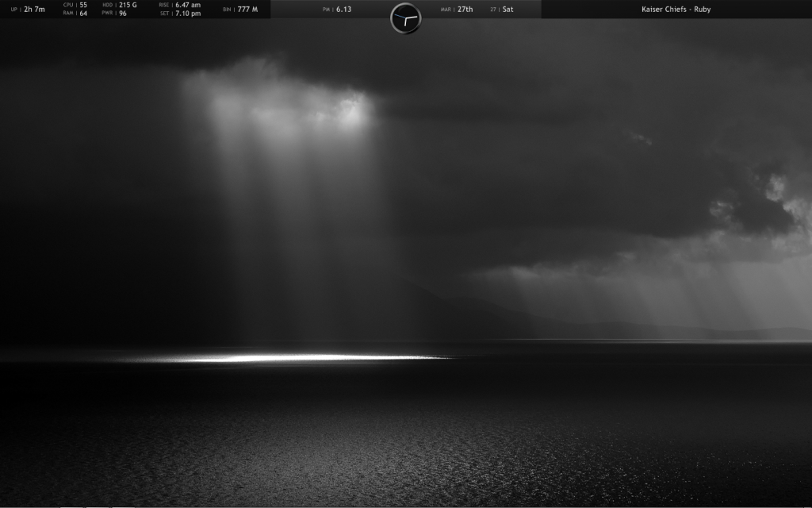The image size is (812, 508).
Task: Click the PWR battery value 96
Action: tap(123, 13)
